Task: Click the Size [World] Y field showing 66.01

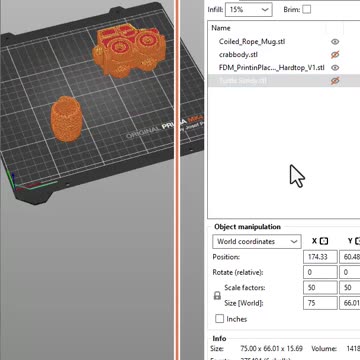Action: click(350, 303)
